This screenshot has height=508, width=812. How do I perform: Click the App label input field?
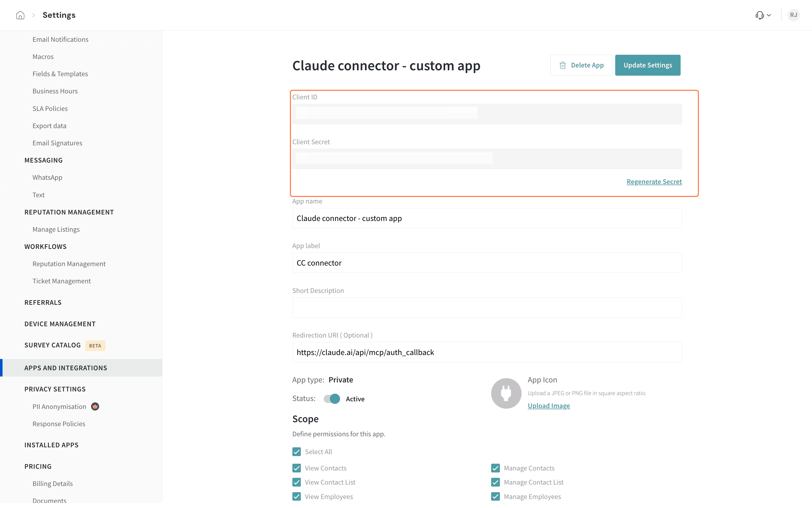point(487,263)
